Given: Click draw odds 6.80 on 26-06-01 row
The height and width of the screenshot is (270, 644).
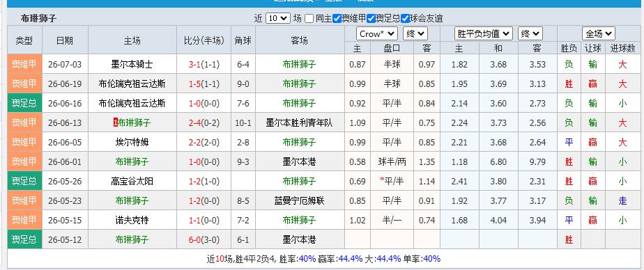Looking at the screenshot, I should (x=498, y=161).
